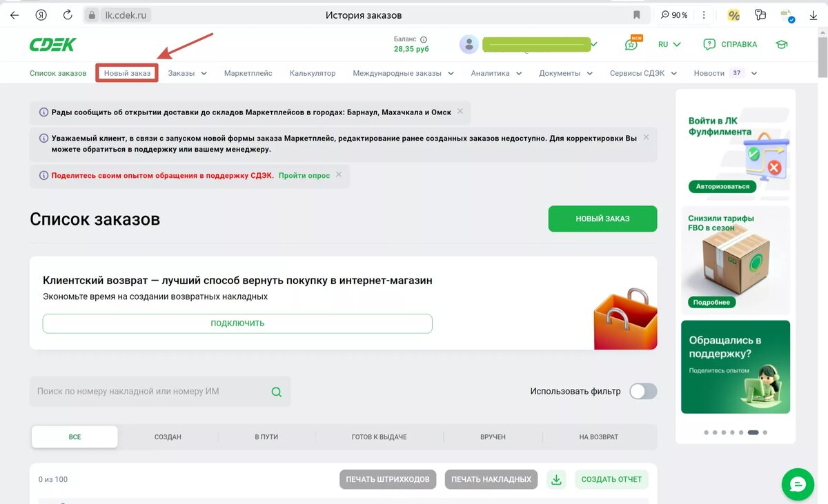Image resolution: width=828 pixels, height=504 pixels.
Task: Click the download icon beside ПЕЧАТЬ НАКЛАДНЫХ
Action: coord(556,479)
